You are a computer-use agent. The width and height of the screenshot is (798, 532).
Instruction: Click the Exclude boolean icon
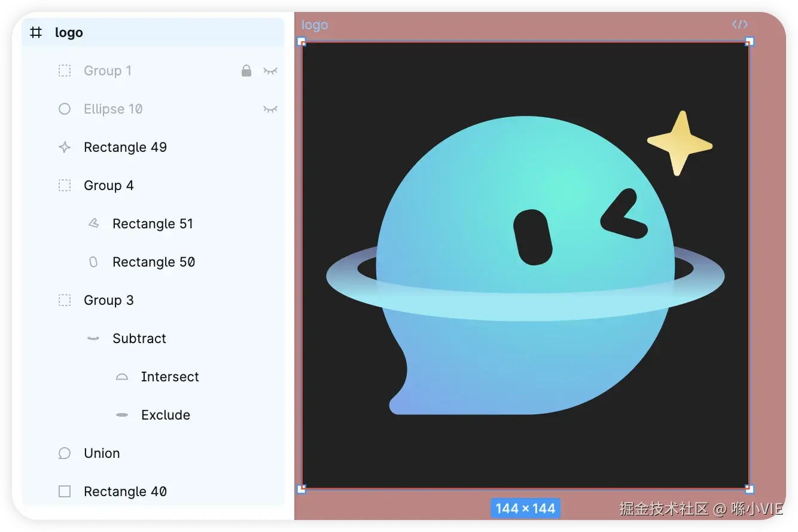point(122,415)
